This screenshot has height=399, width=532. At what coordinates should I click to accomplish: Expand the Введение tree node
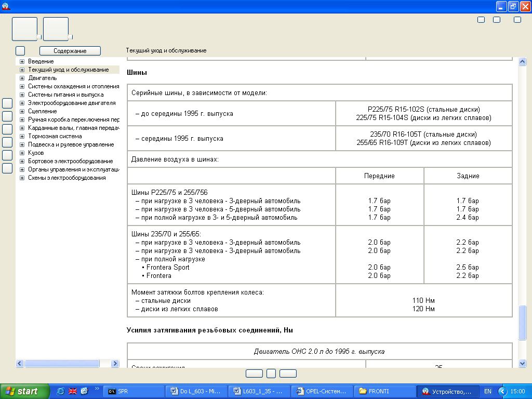tap(22, 61)
